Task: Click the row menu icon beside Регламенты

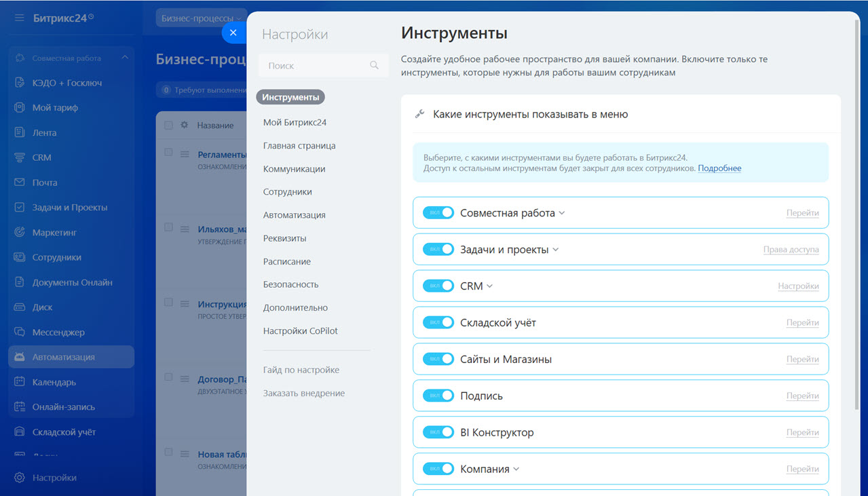Action: [x=185, y=155]
